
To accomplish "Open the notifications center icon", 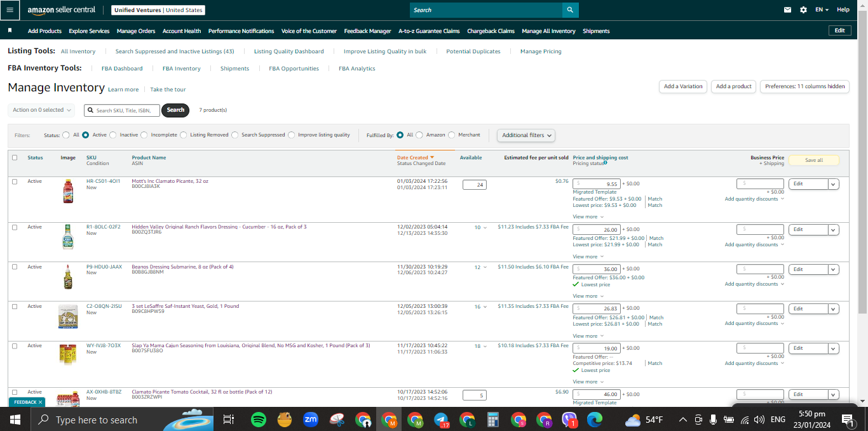I will coord(847,420).
